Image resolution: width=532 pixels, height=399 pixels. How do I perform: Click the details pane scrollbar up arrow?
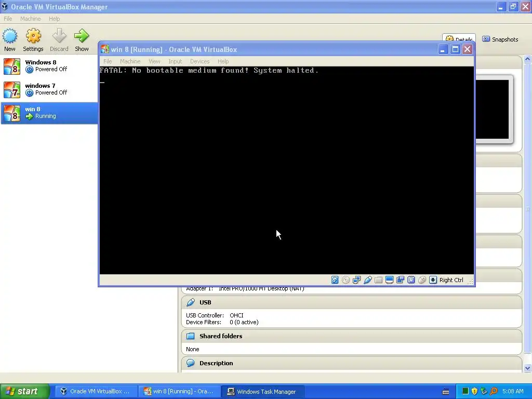pyautogui.click(x=528, y=59)
